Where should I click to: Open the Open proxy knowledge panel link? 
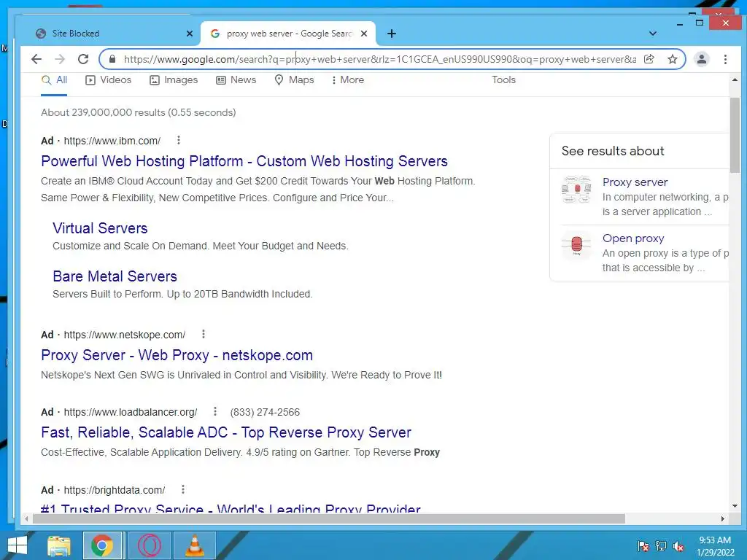(x=633, y=238)
